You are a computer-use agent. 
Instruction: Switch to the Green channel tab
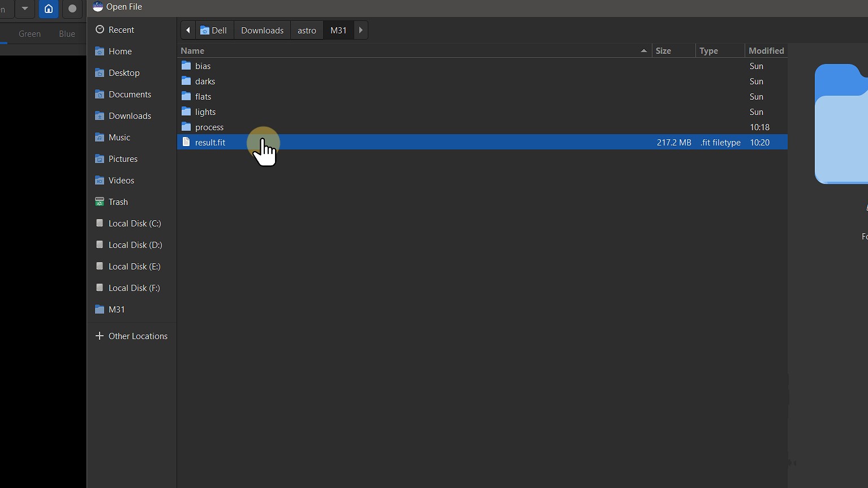click(x=29, y=34)
